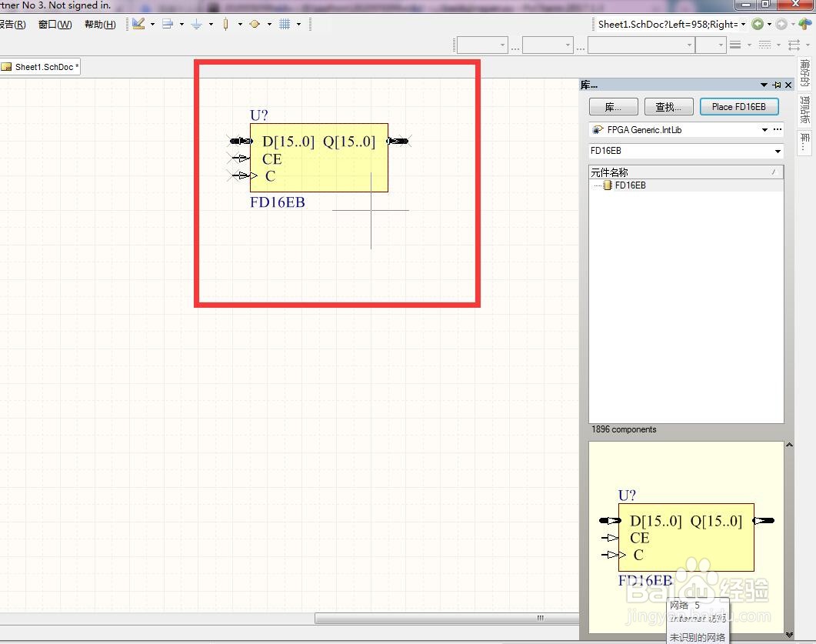
Task: Expand the grids dropdown arrow
Action: (298, 24)
